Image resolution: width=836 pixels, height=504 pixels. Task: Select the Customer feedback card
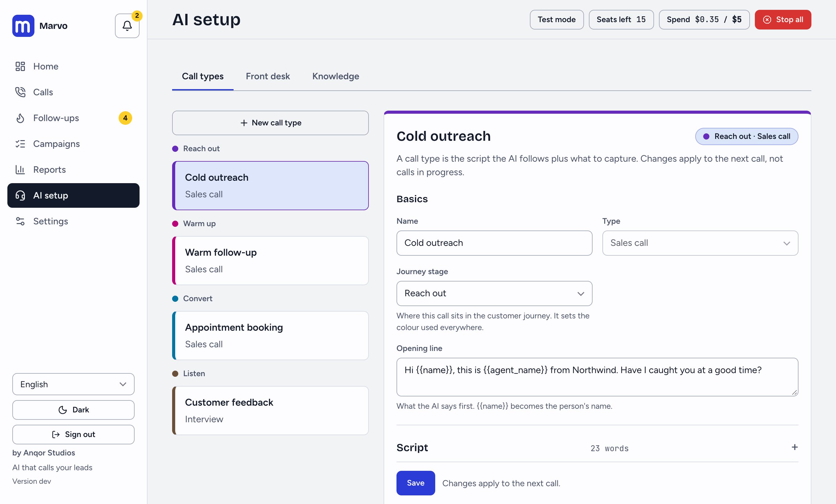pos(270,410)
